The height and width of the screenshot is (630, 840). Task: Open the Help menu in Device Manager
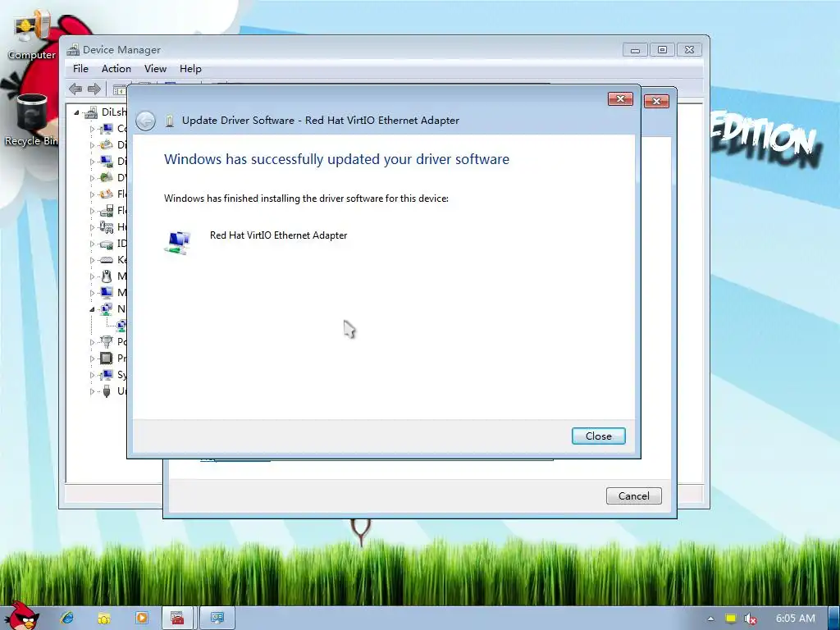(190, 69)
